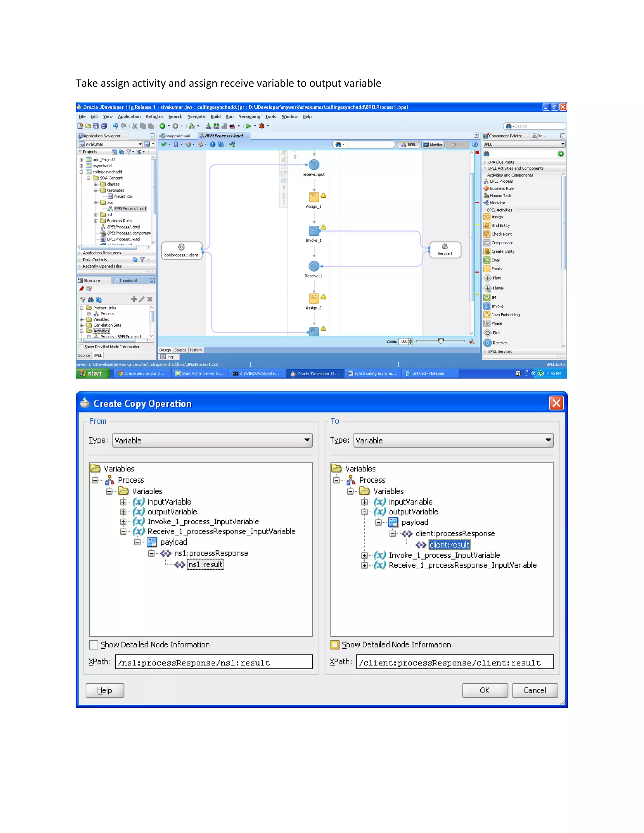This screenshot has height=833, width=644.
Task: Switch to the Thumbnail tab
Action: pos(128,281)
